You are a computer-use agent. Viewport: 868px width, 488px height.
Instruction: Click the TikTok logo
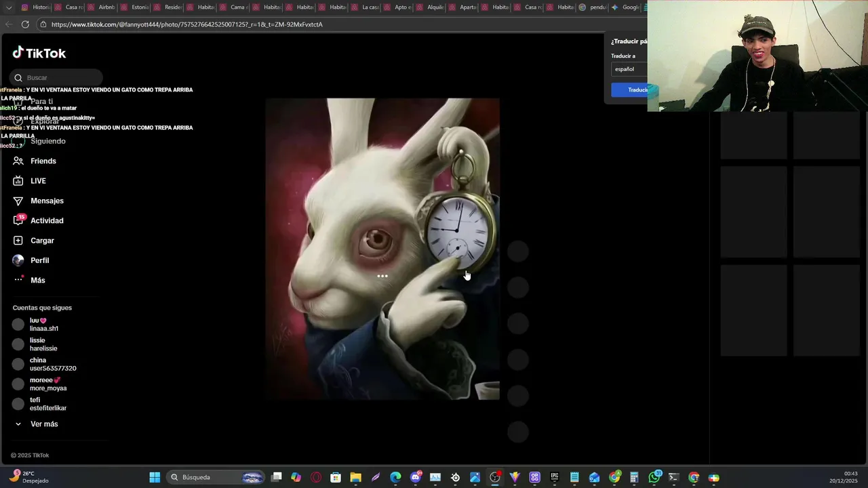[x=39, y=53]
